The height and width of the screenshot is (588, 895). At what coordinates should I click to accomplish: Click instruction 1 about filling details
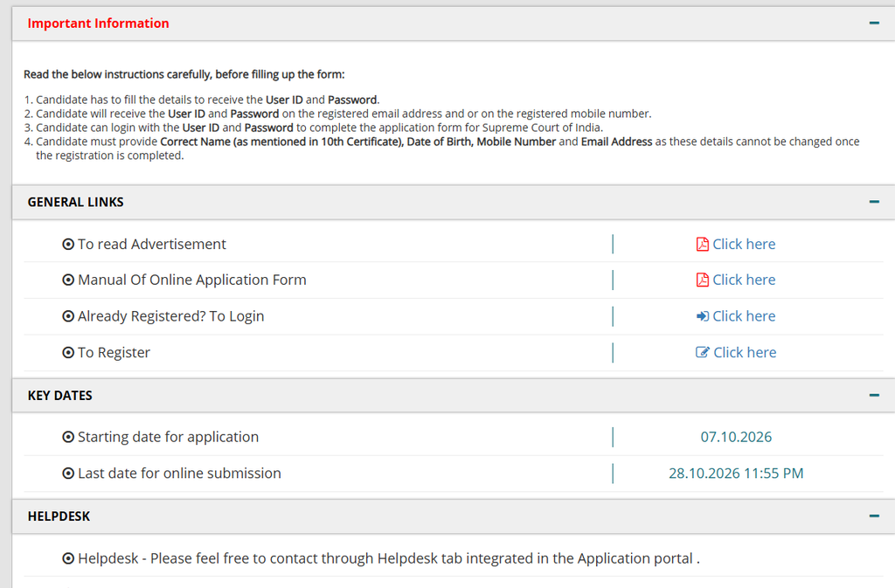click(x=208, y=100)
